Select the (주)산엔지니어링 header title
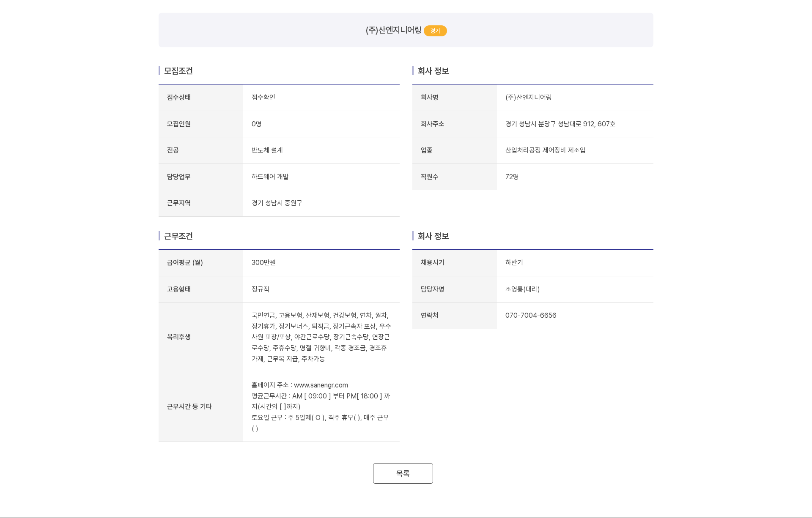Image resolution: width=812 pixels, height=518 pixels. click(393, 30)
